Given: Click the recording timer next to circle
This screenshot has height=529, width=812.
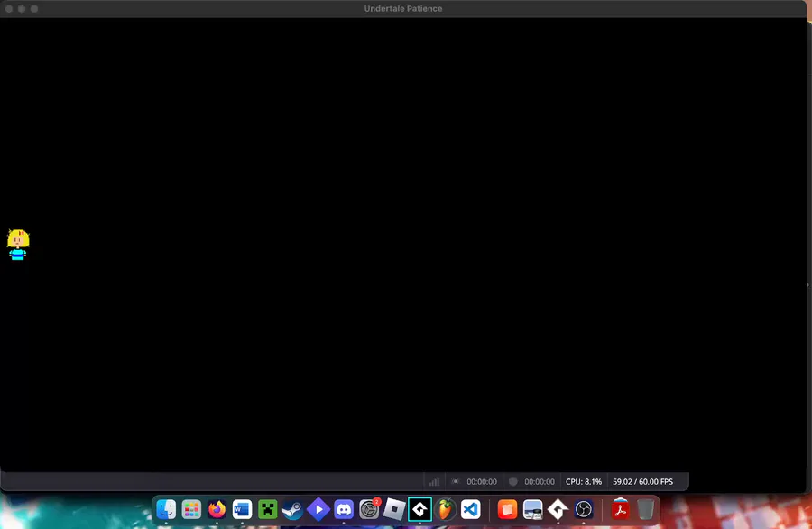Looking at the screenshot, I should [x=540, y=482].
